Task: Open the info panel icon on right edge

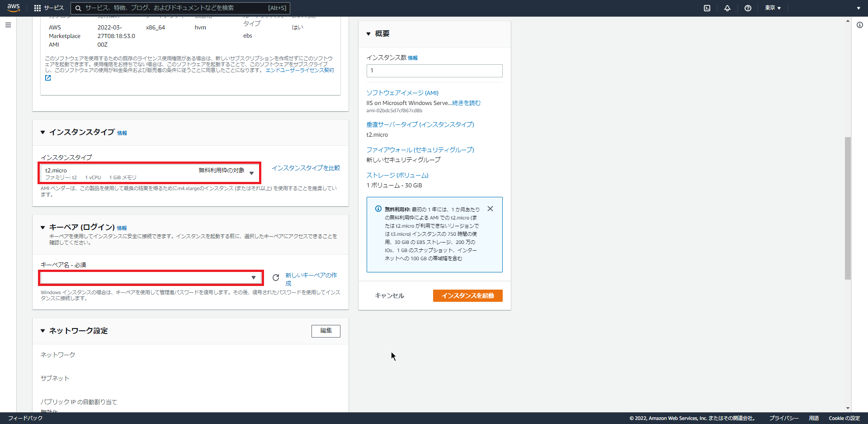Action: tap(859, 25)
